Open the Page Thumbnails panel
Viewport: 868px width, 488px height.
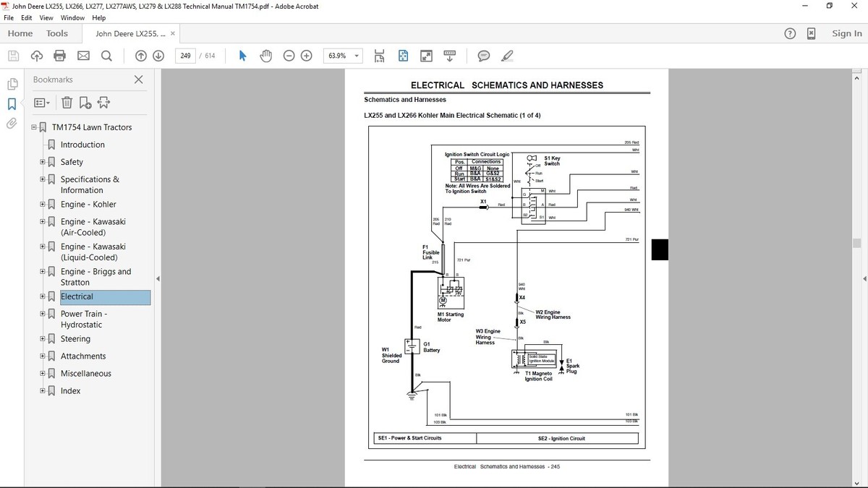[x=12, y=84]
